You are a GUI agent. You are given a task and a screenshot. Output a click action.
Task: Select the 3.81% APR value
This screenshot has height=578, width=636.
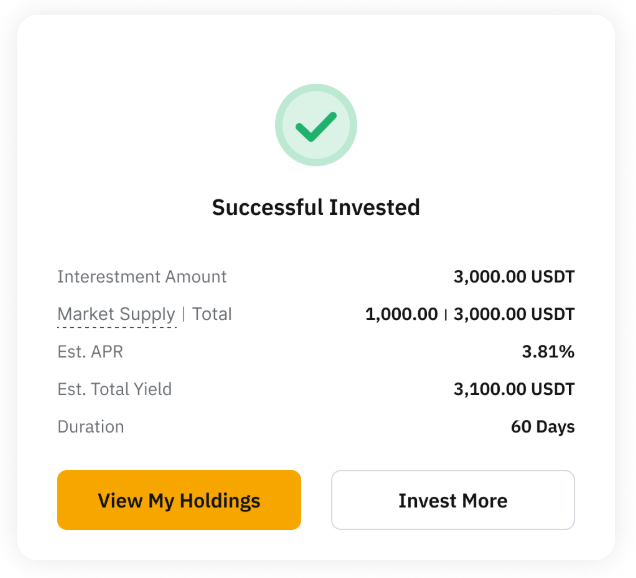coord(548,352)
